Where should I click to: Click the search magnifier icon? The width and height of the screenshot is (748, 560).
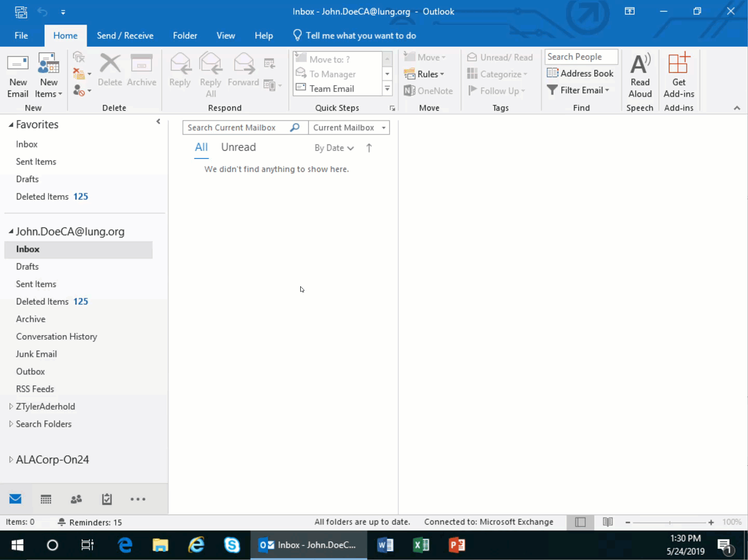tap(295, 127)
